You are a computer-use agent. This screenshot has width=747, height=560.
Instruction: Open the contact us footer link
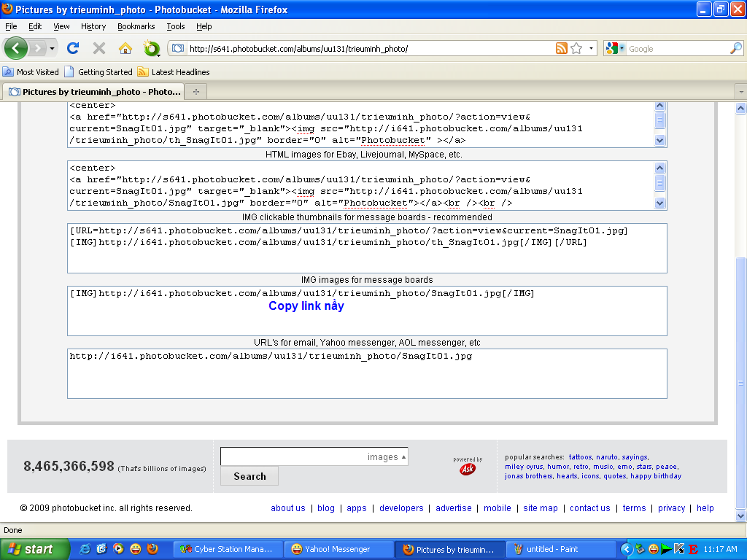589,508
